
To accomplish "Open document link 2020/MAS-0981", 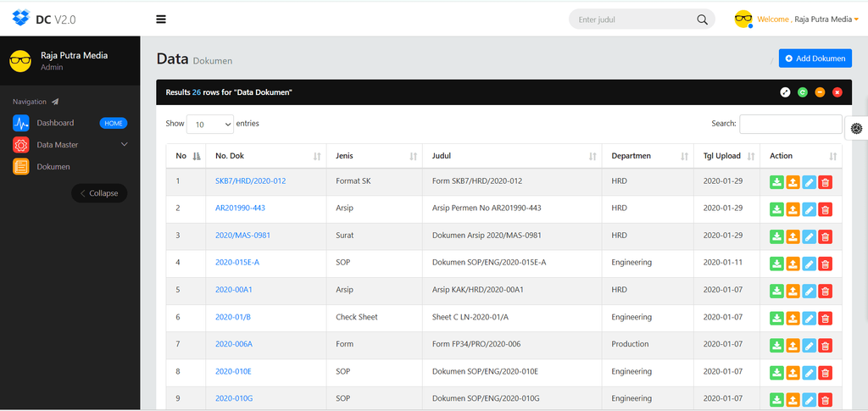I will tap(242, 235).
